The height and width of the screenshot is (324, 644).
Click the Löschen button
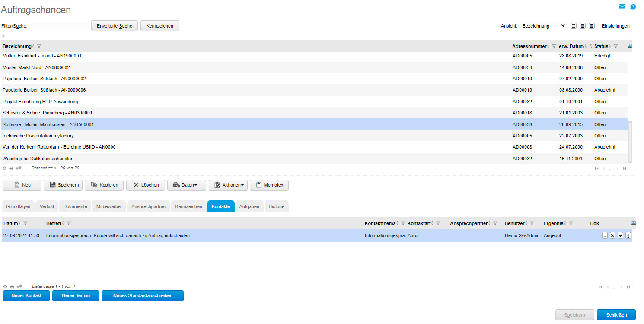point(146,185)
